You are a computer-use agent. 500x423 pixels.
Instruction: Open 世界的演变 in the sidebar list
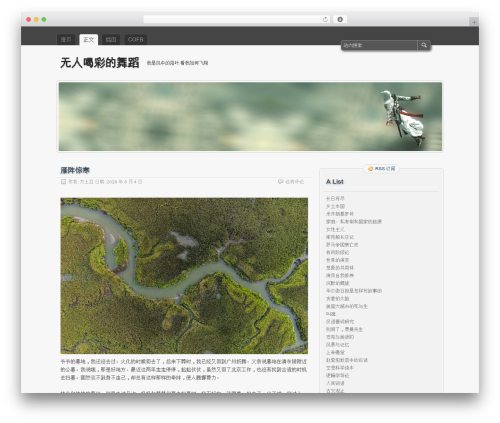[x=337, y=260]
